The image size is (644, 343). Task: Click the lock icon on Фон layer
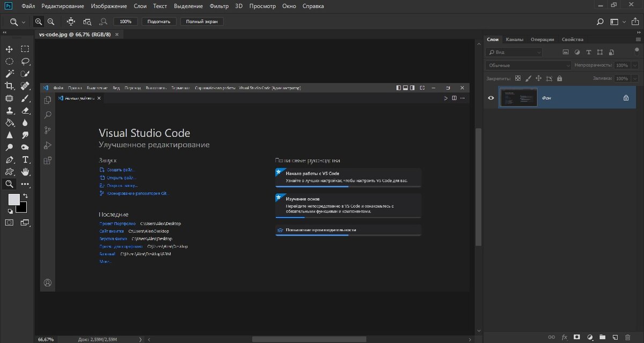626,98
